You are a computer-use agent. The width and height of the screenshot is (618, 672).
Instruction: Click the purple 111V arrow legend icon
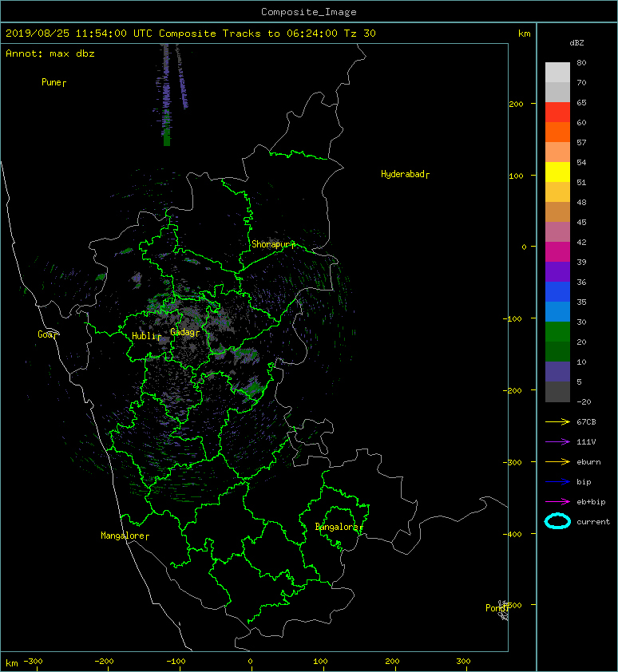coord(557,442)
